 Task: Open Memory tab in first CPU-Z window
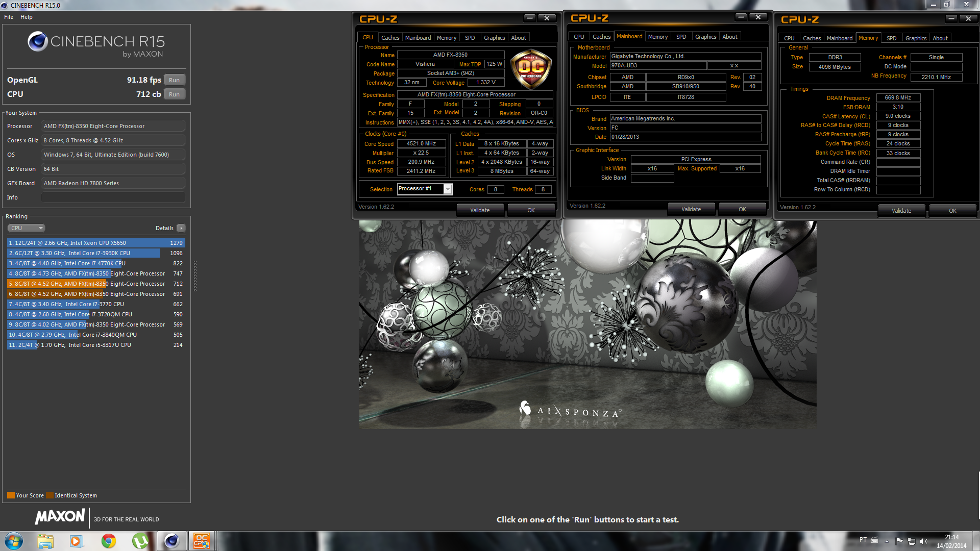click(x=447, y=38)
